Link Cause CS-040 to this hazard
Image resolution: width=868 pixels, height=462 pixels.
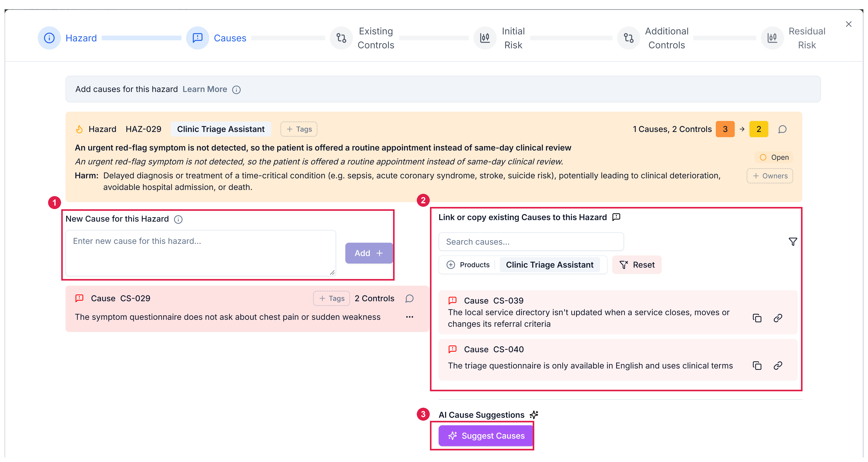tap(778, 366)
